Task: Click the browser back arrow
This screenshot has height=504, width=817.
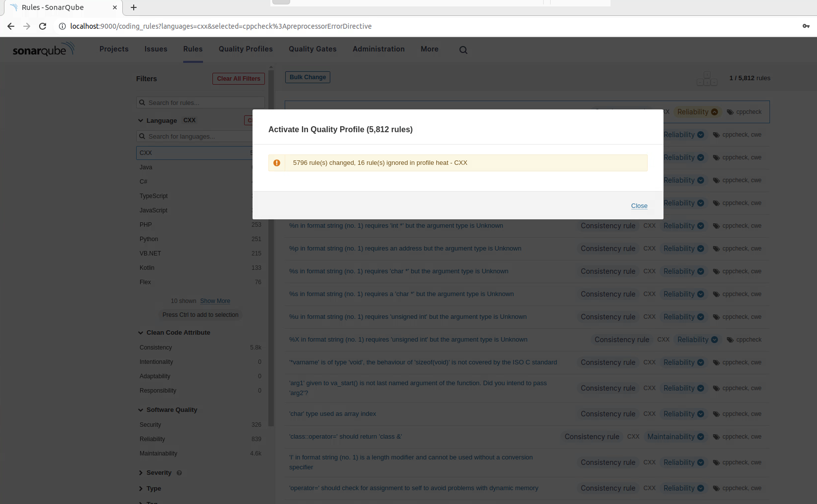Action: pos(11,26)
